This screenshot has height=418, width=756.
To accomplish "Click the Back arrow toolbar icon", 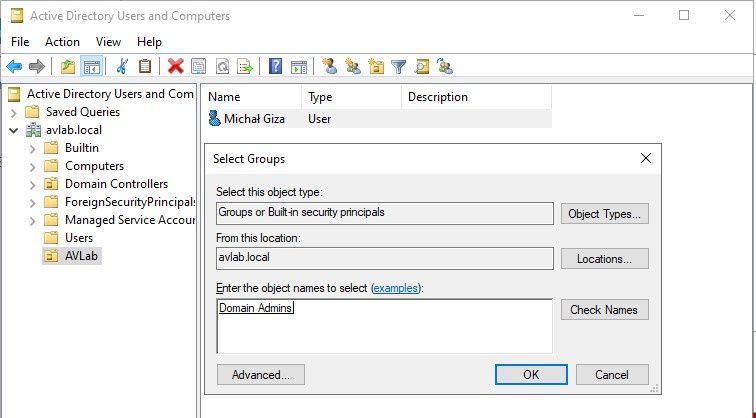I will 14,66.
